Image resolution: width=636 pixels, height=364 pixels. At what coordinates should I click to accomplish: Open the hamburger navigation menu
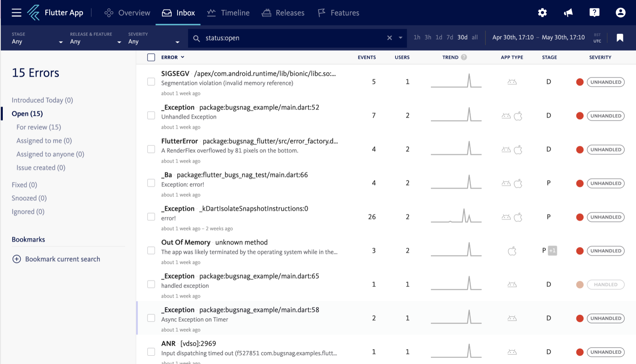(x=16, y=13)
